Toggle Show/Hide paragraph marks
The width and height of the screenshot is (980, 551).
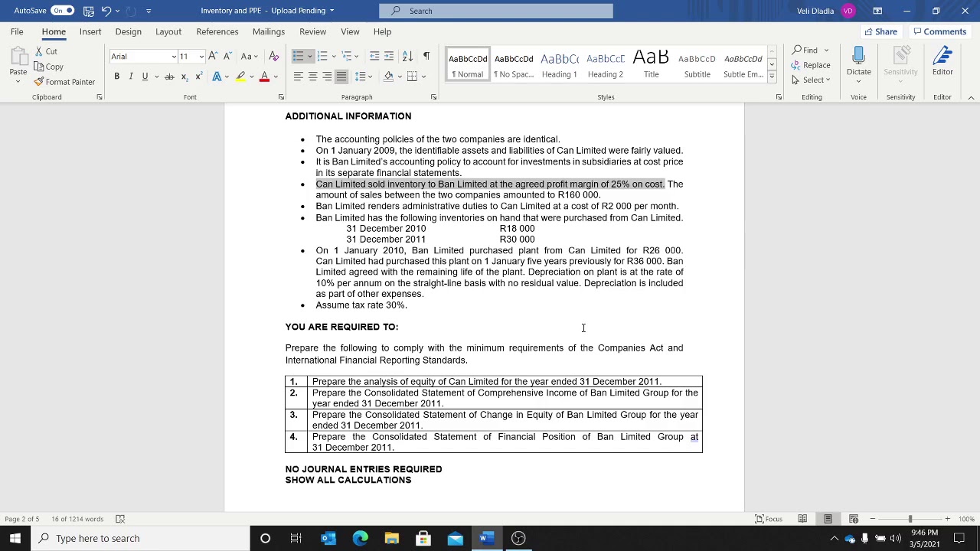click(426, 57)
